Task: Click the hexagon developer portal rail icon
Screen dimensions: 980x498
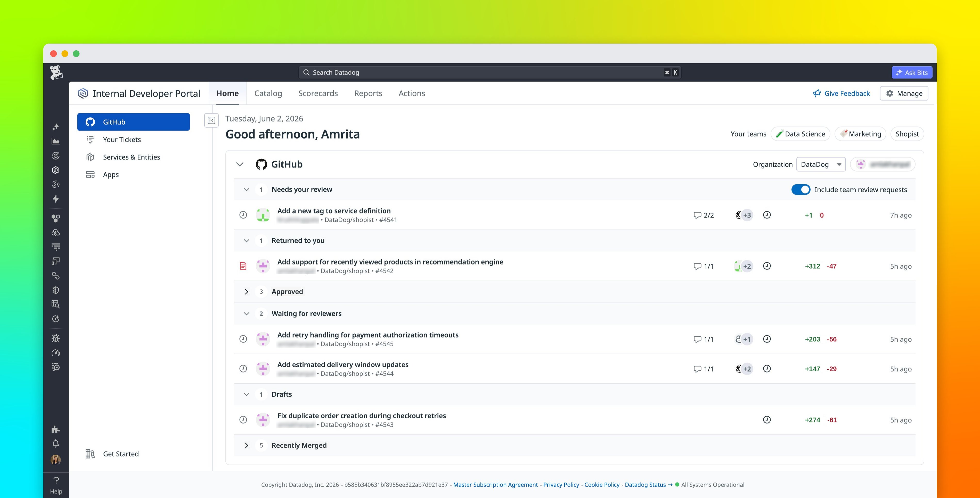Action: 56,170
